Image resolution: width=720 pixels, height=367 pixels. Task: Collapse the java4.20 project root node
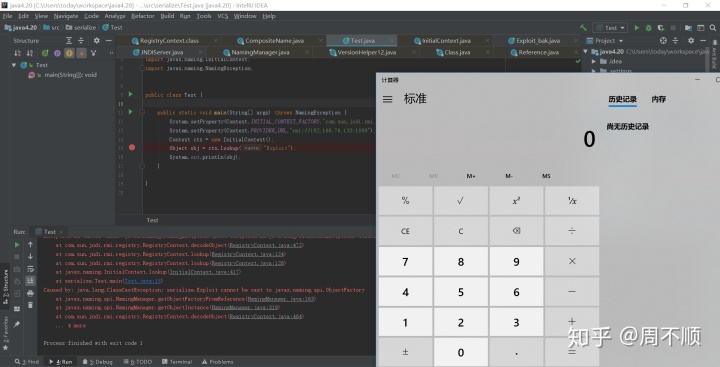click(x=585, y=51)
